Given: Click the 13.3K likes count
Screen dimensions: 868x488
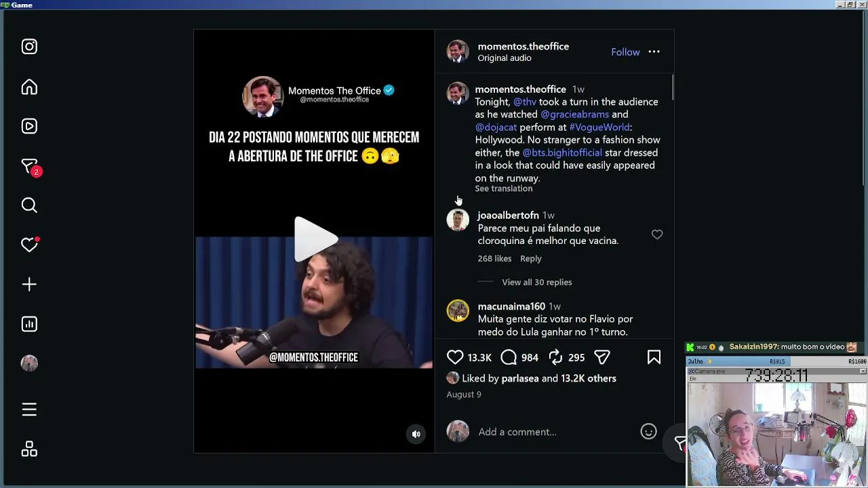Looking at the screenshot, I should [x=479, y=358].
